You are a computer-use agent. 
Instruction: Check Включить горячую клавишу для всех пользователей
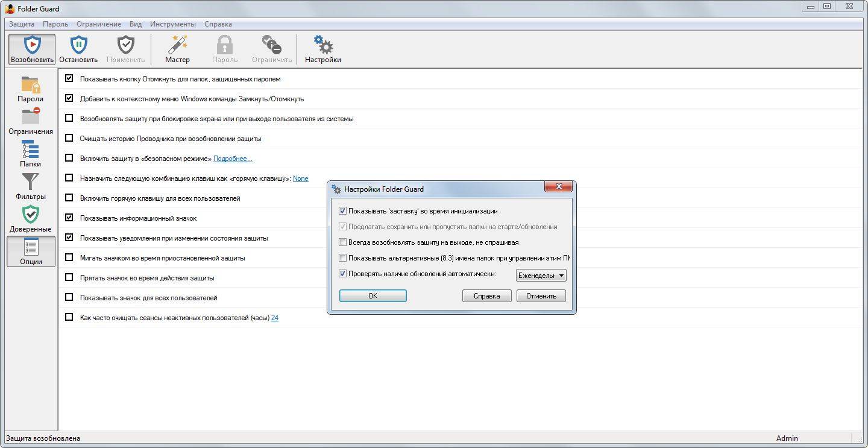pos(69,198)
